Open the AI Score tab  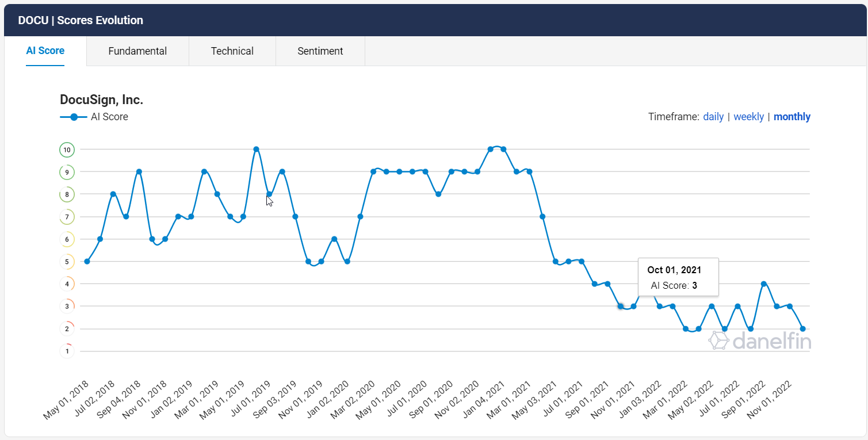pos(45,51)
